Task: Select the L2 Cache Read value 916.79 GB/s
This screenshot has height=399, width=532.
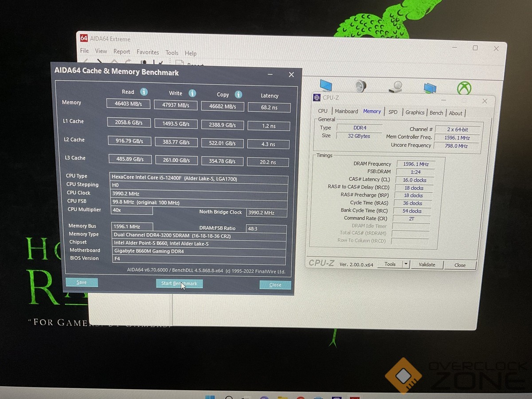Action: click(129, 141)
